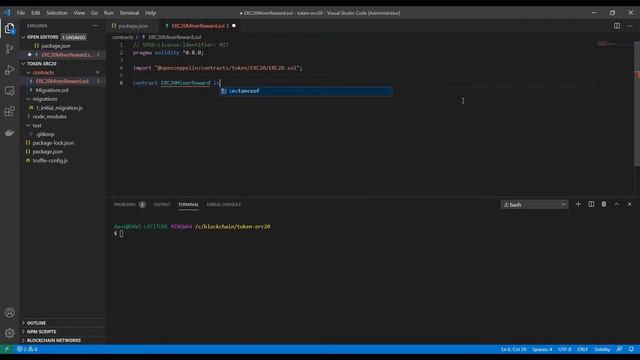The height and width of the screenshot is (360, 640).
Task: Collapse the migrations folder
Action: (x=45, y=99)
